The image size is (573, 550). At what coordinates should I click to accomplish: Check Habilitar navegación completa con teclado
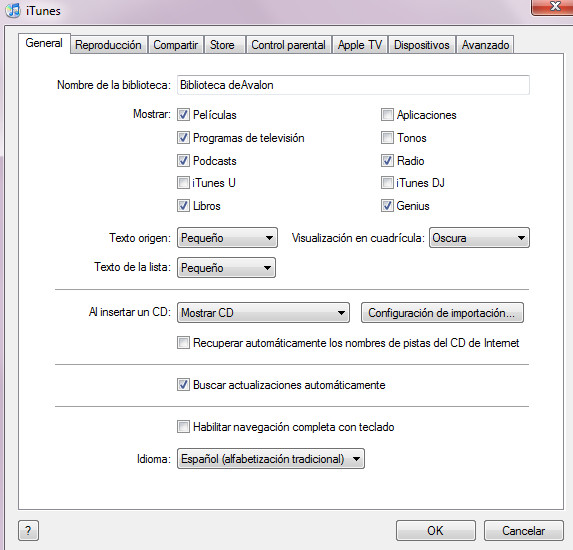(183, 426)
